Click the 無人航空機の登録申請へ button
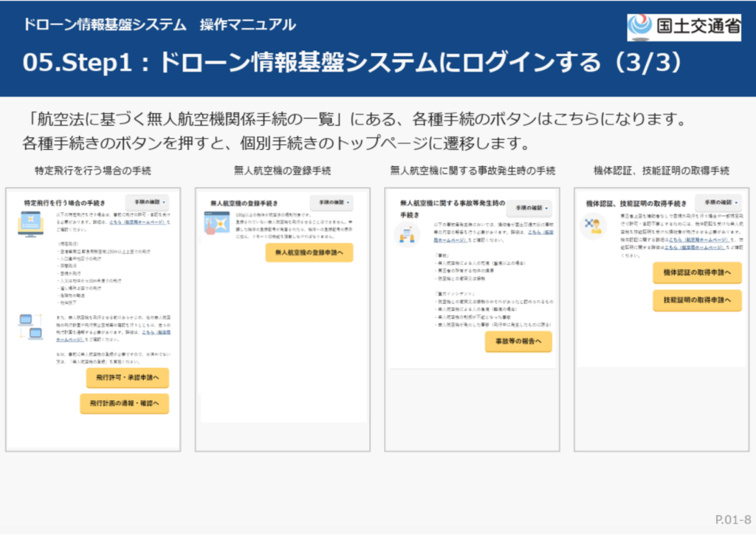The width and height of the screenshot is (756, 535). tap(309, 252)
